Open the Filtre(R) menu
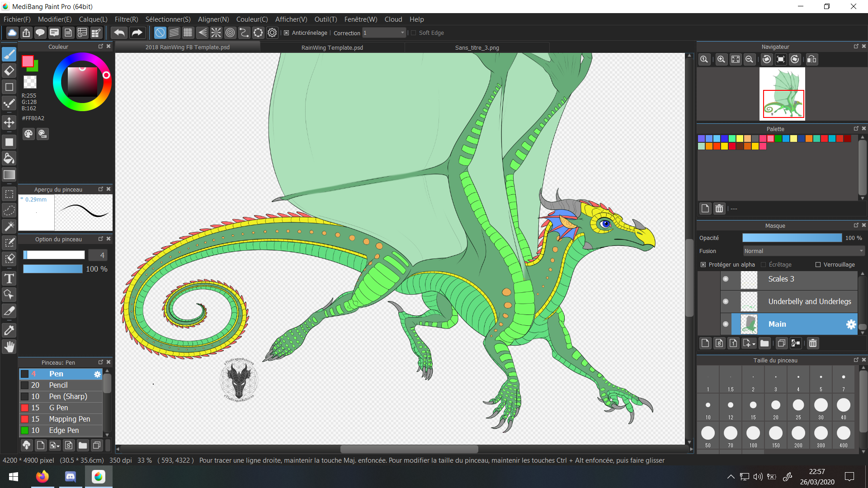868x488 pixels. click(126, 19)
